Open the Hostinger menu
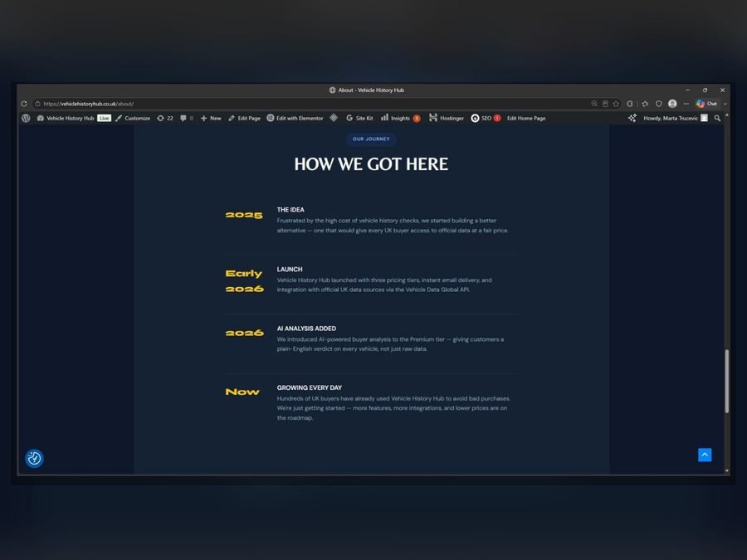The image size is (747, 560). click(x=447, y=118)
